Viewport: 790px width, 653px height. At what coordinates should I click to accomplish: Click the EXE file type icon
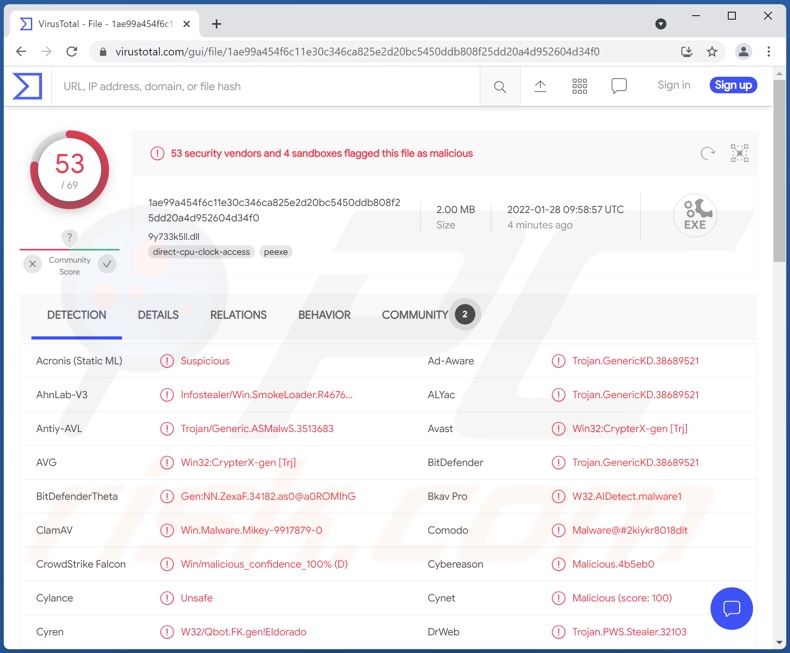tap(695, 215)
